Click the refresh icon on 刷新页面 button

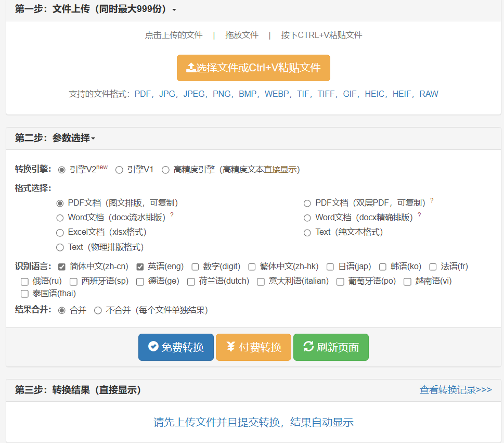pyautogui.click(x=309, y=347)
